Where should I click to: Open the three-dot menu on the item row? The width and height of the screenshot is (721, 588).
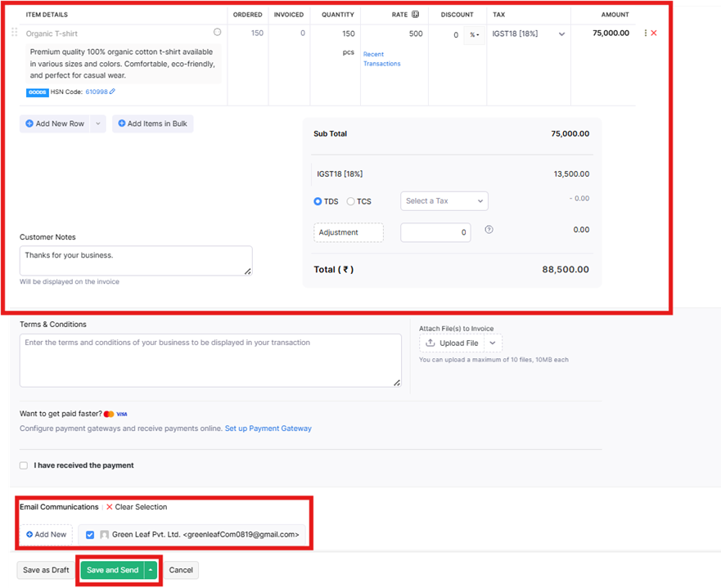click(x=644, y=33)
